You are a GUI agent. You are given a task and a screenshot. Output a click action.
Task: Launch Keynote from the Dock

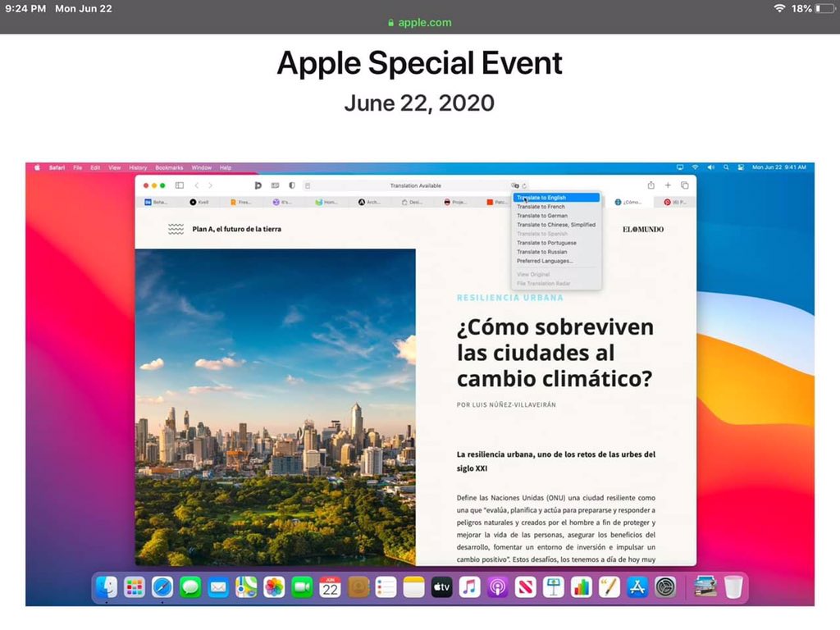553,587
